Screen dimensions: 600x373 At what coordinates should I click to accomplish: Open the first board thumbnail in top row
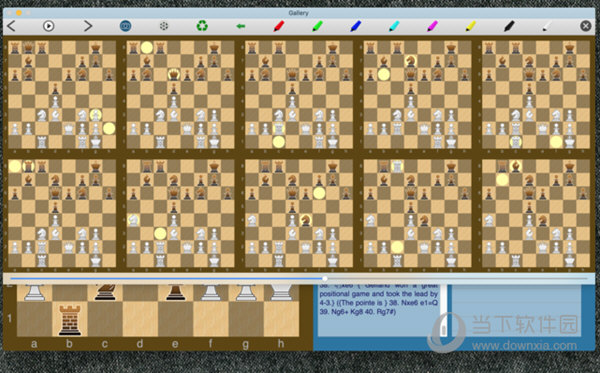pos(62,94)
